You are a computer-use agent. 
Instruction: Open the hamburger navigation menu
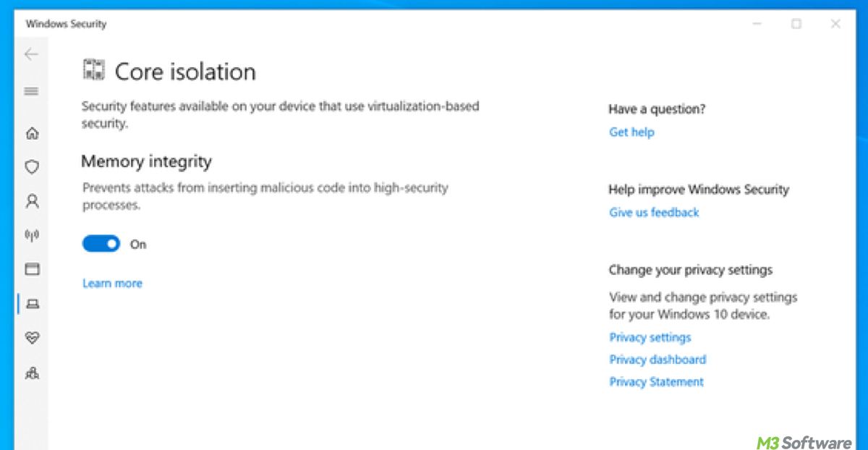click(31, 91)
